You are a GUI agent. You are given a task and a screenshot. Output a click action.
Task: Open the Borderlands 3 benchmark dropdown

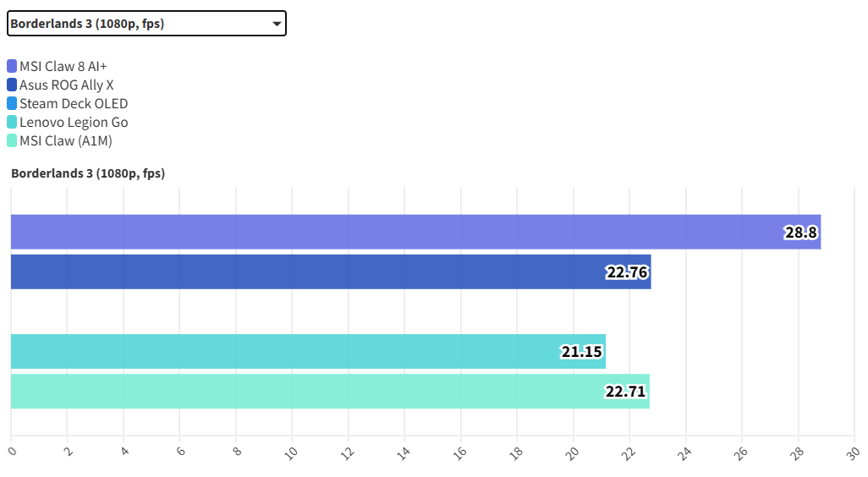tap(146, 24)
